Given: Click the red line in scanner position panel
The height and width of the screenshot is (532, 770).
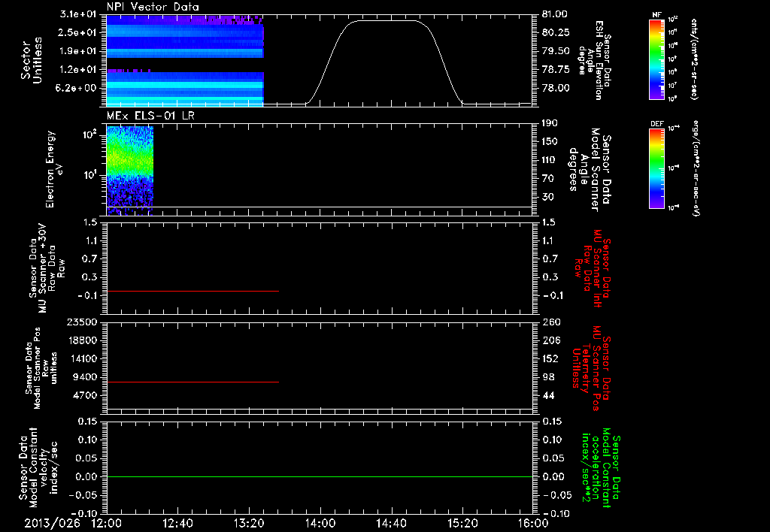Looking at the screenshot, I should click(x=192, y=382).
